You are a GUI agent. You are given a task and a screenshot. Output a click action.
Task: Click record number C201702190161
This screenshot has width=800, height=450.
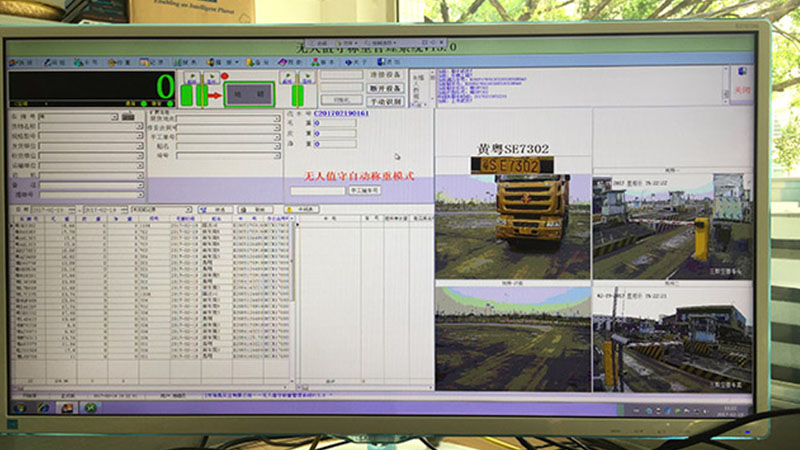point(341,113)
